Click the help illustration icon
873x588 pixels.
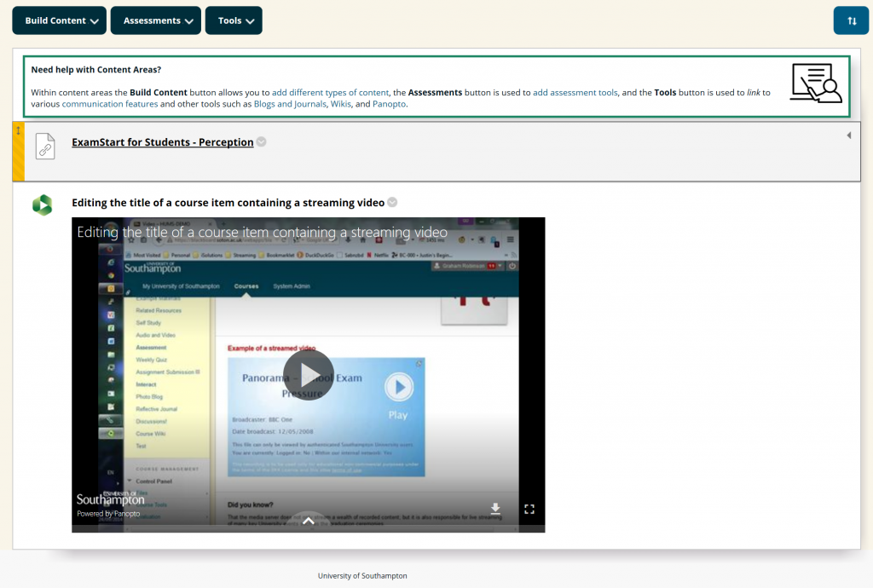click(816, 83)
